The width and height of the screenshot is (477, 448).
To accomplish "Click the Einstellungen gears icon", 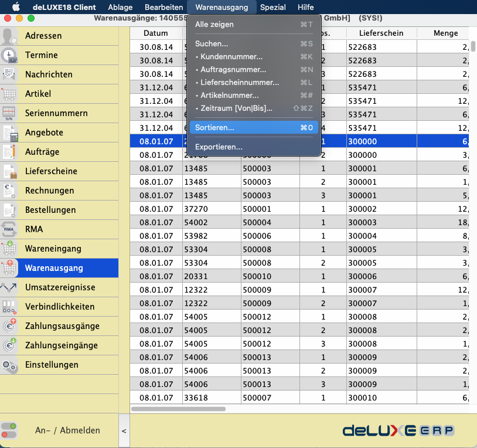I will coord(9,365).
